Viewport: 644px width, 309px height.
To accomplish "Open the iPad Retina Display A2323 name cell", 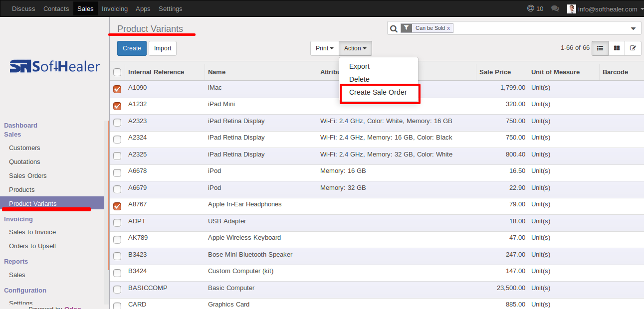I will click(236, 121).
